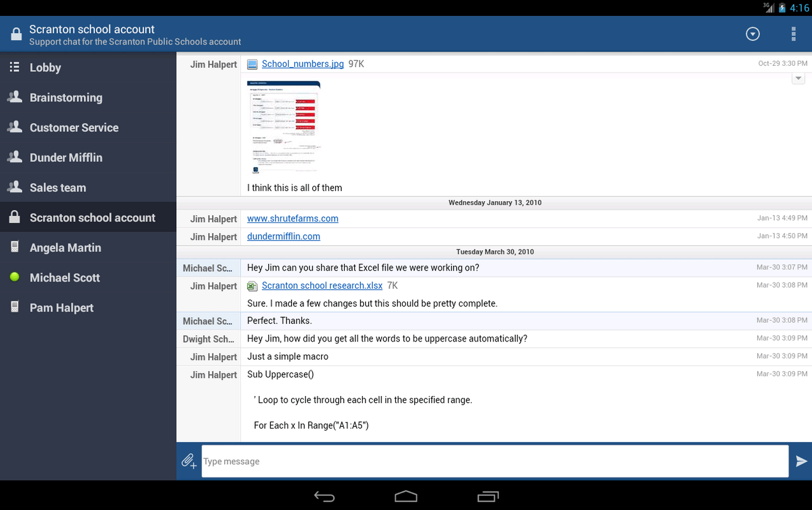Tap the 97K file size label
This screenshot has height=510, width=812.
(x=356, y=64)
